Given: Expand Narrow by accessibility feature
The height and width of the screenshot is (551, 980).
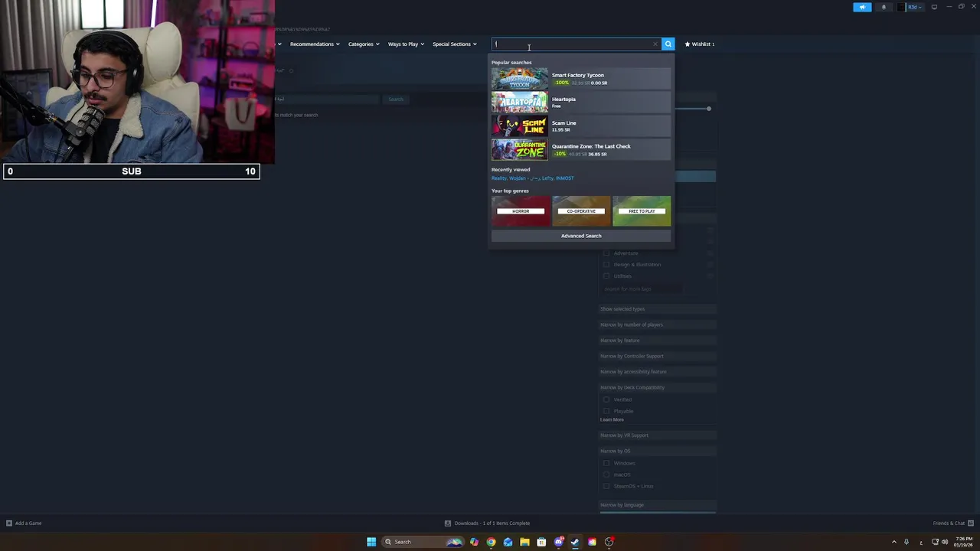Looking at the screenshot, I should (658, 372).
